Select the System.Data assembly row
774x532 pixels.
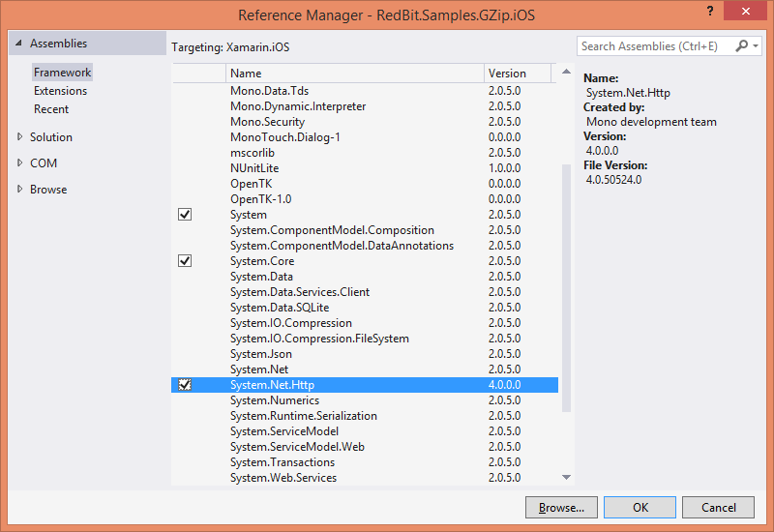[365, 277]
